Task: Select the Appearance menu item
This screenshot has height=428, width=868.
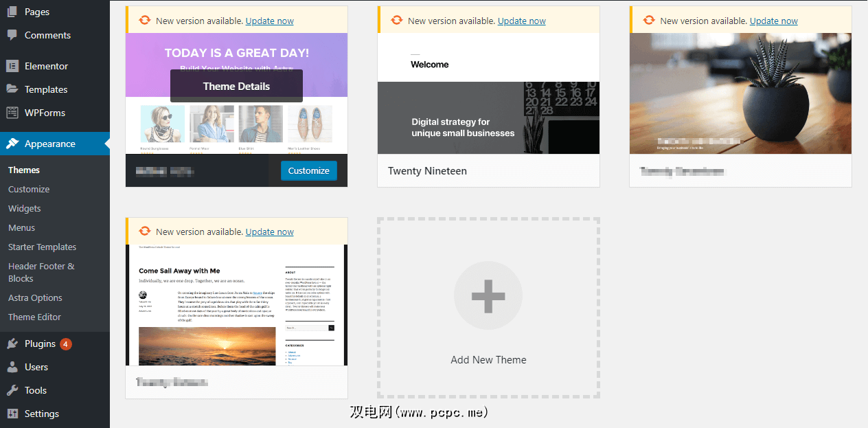Action: pos(55,144)
